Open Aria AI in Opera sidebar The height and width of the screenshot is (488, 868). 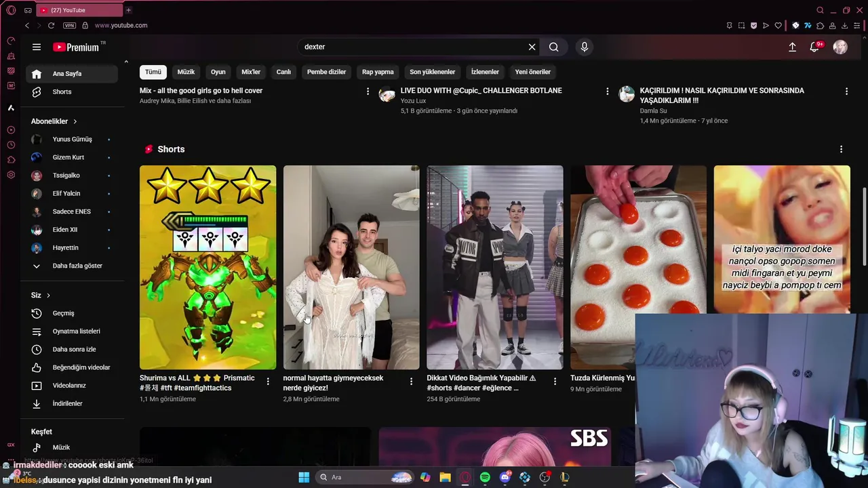point(11,108)
